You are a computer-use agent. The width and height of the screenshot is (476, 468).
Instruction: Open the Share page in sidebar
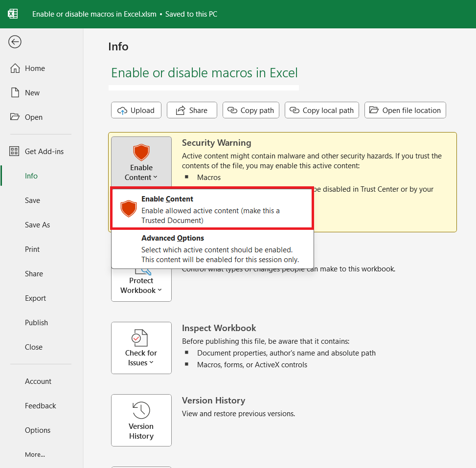point(34,274)
